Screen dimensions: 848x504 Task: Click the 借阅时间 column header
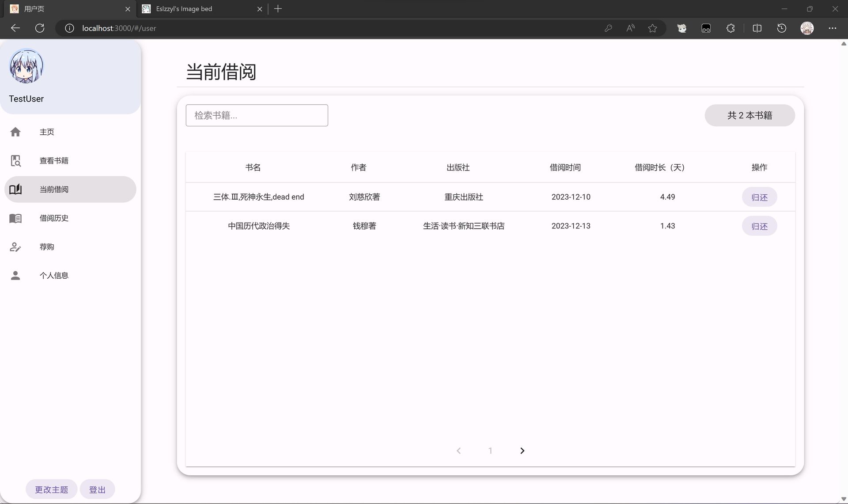[565, 167]
